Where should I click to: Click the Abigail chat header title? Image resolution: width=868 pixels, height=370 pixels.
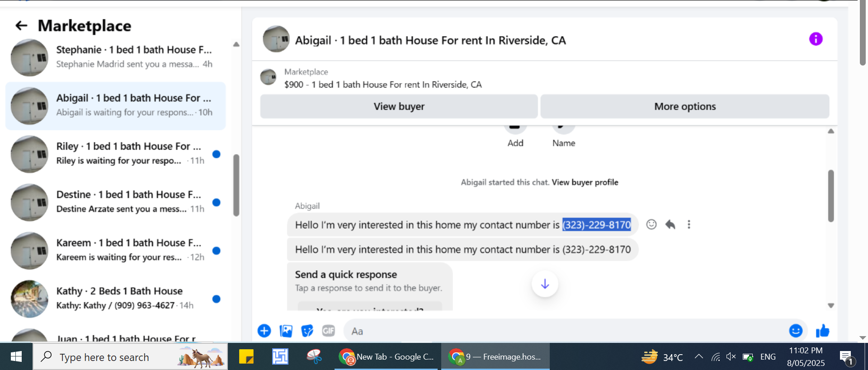pyautogui.click(x=430, y=40)
